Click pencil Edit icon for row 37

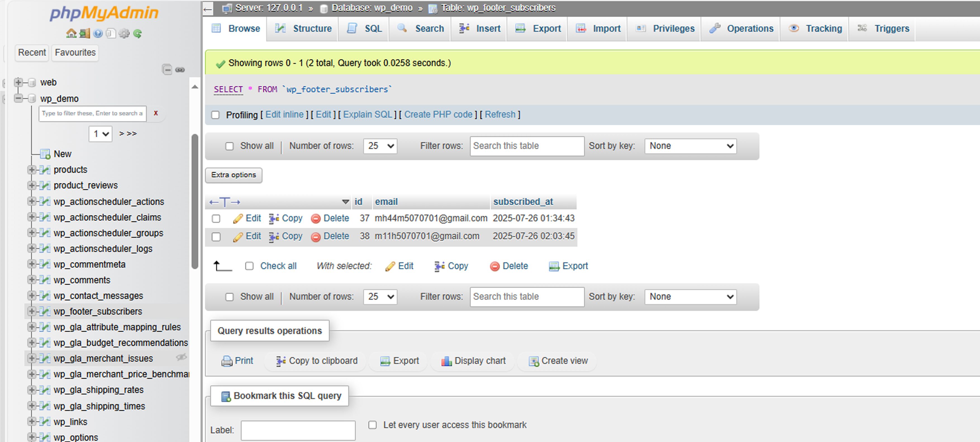click(238, 218)
